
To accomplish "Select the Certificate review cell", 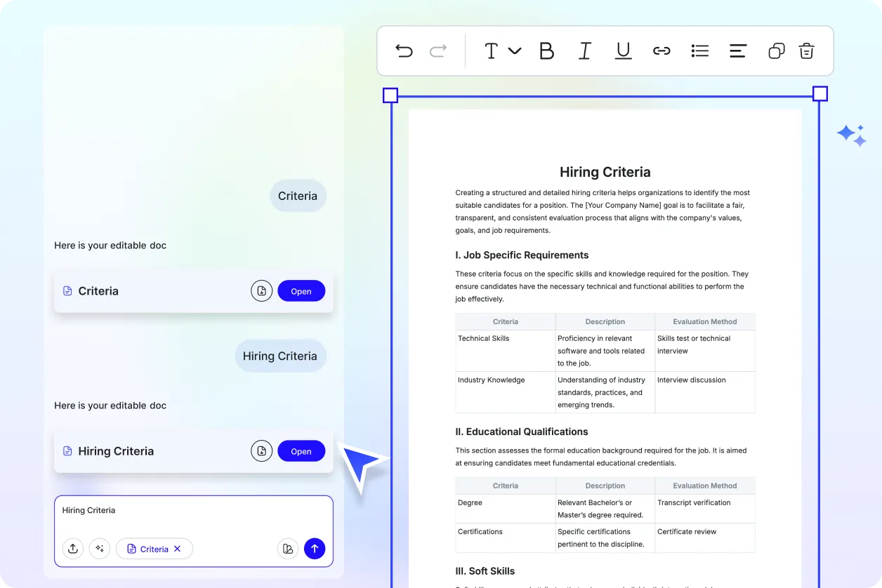I will click(x=705, y=537).
